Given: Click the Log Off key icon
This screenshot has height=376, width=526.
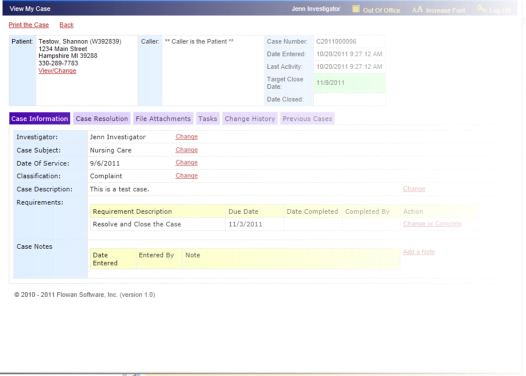Looking at the screenshot, I should coord(481,9).
